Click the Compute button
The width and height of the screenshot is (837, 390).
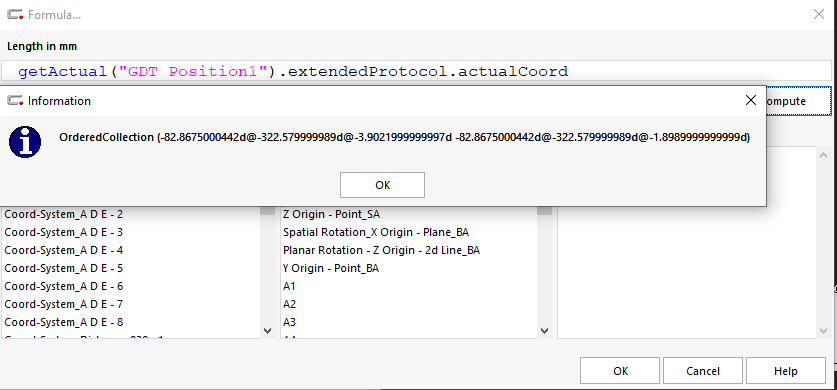tap(799, 101)
